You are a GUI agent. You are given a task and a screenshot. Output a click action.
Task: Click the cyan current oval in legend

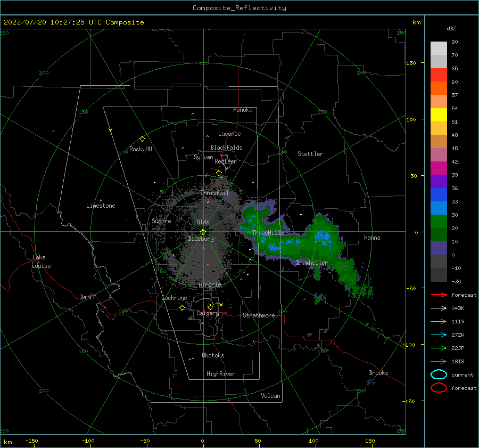coord(439,374)
